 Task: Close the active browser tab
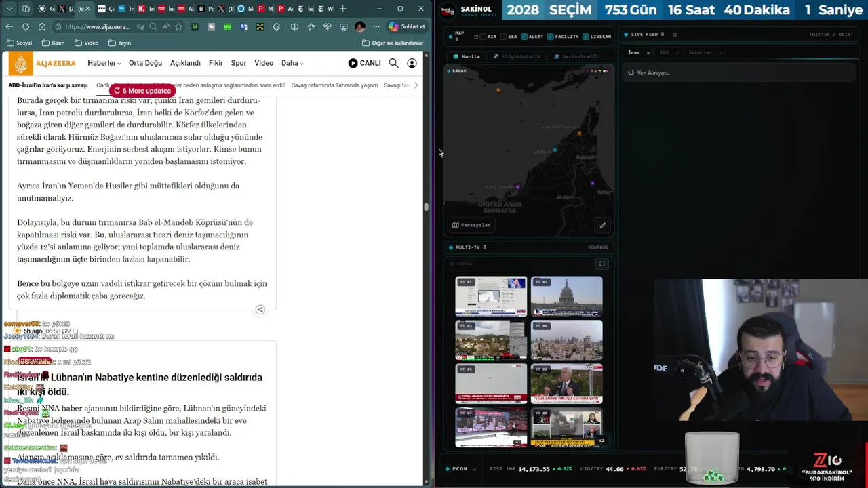click(87, 9)
